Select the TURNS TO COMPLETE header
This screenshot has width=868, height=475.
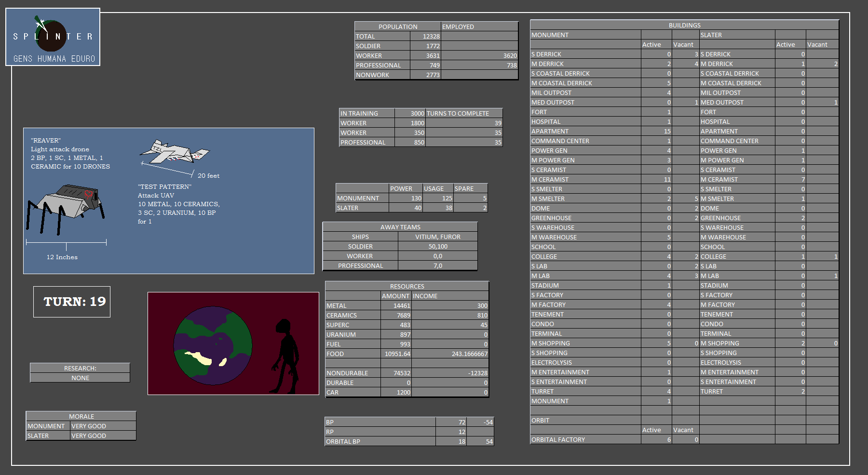tap(463, 113)
